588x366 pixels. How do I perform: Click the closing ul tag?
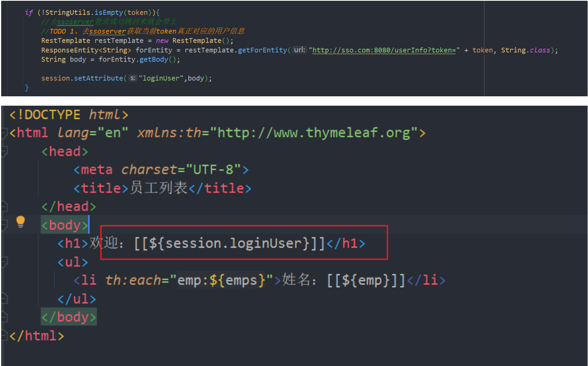tap(77, 299)
